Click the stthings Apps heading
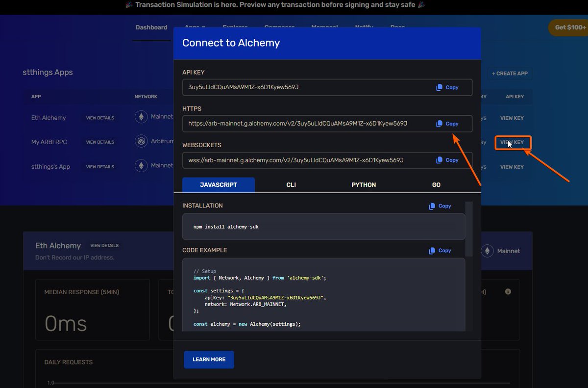 pyautogui.click(x=48, y=72)
